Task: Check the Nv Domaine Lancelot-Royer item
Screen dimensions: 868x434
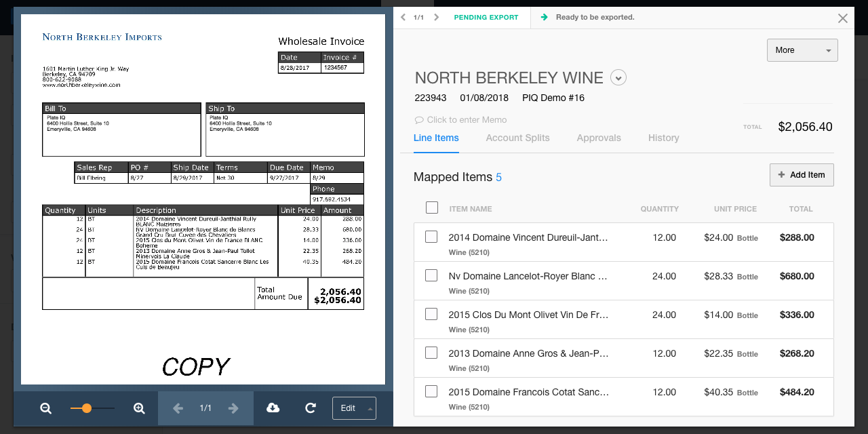Action: click(431, 275)
